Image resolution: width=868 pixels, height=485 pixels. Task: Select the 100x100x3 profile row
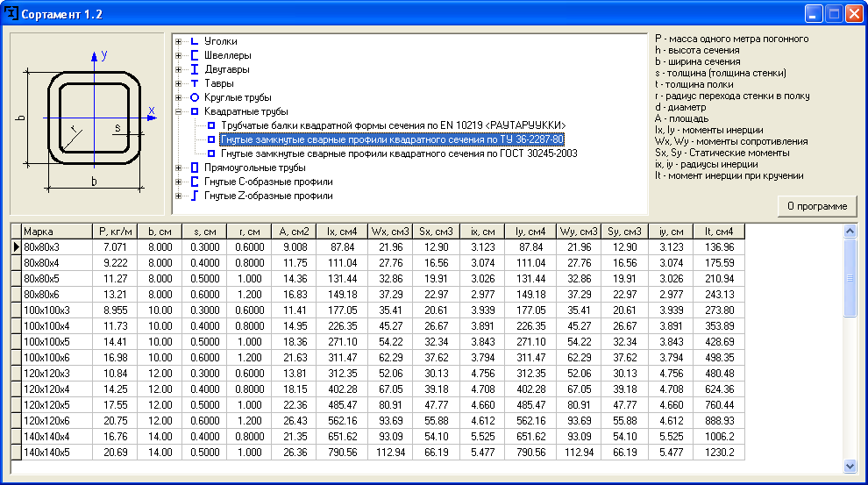pos(378,310)
